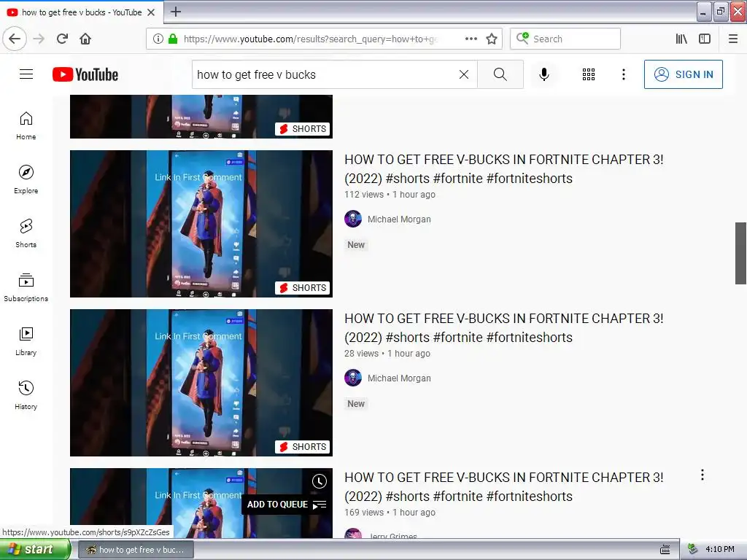Viewport: 747px width, 560px height.
Task: Click the green padlock security icon
Action: 173,39
